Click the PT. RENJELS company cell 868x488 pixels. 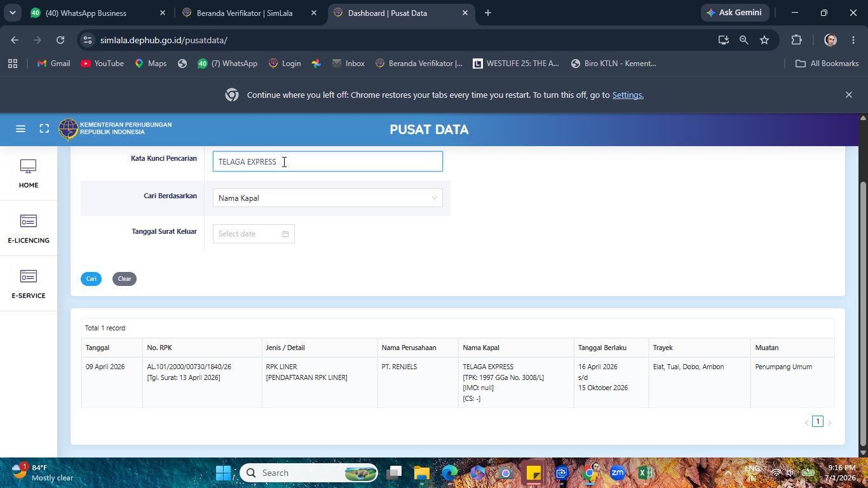tap(417, 382)
